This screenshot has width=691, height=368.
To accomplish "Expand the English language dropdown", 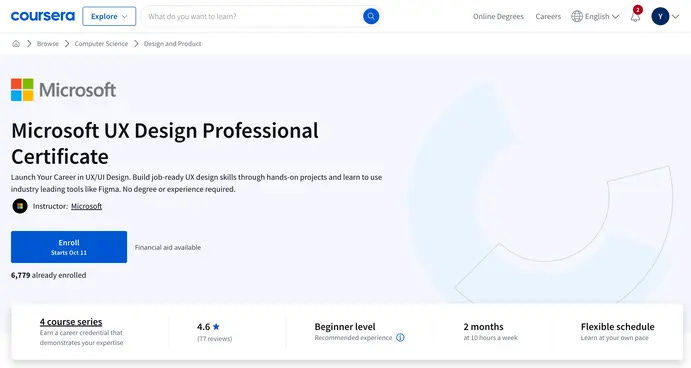I will [602, 16].
